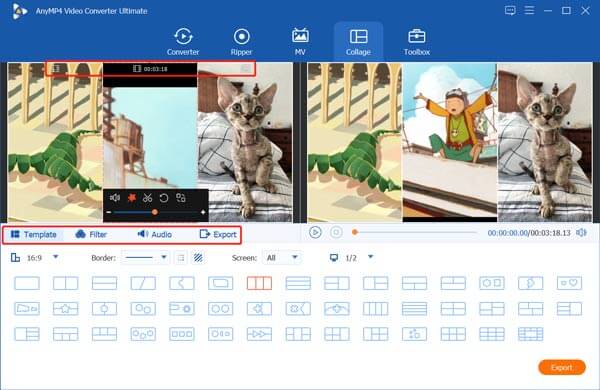Image resolution: width=600 pixels, height=390 pixels.
Task: Open the Border line style dropdown
Action: click(x=145, y=258)
